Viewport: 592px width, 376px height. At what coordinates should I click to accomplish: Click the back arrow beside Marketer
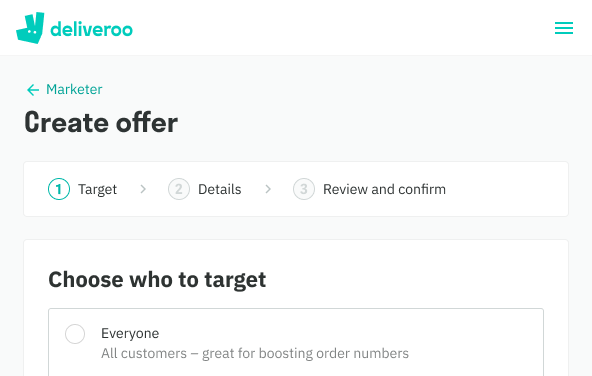coord(33,90)
